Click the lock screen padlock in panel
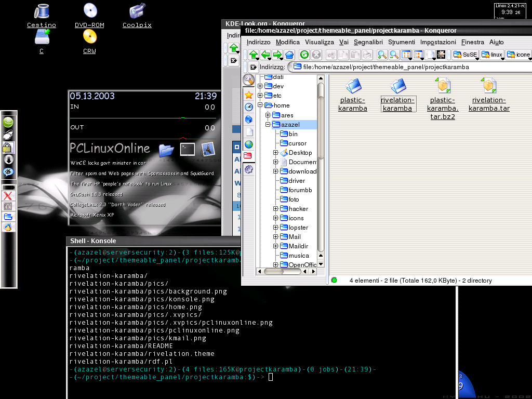The width and height of the screenshot is (532, 399). pos(8,148)
